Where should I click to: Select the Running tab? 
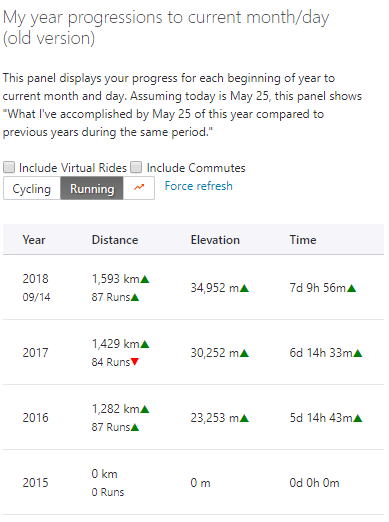(92, 188)
